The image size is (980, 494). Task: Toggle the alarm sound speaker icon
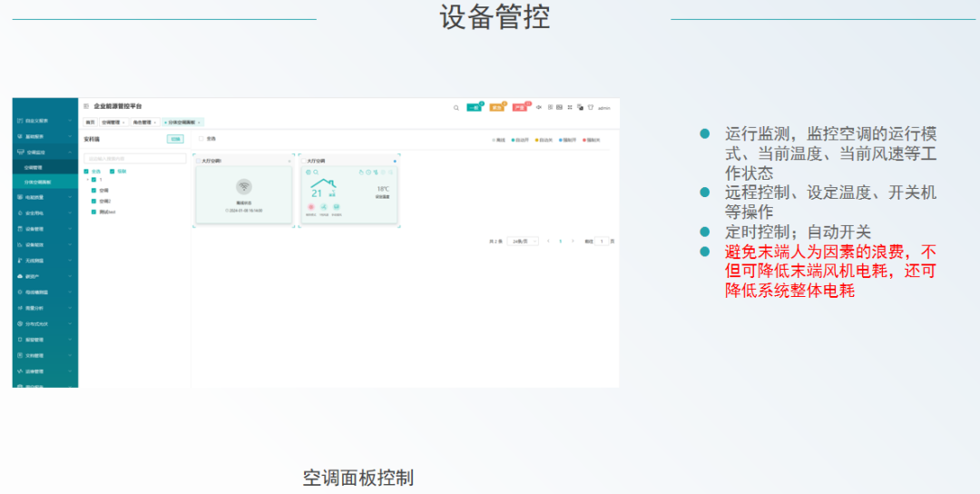pyautogui.click(x=539, y=107)
